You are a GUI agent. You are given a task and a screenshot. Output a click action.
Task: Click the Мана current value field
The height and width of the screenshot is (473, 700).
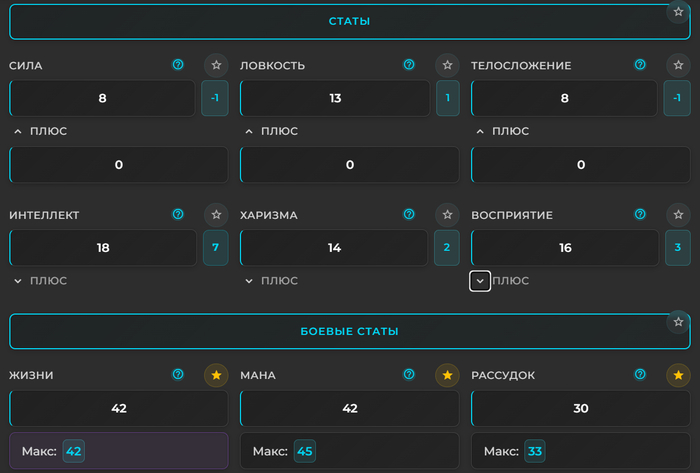pos(349,408)
